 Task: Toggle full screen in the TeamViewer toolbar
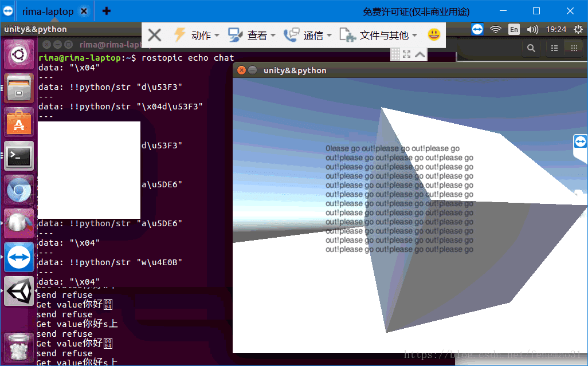406,54
